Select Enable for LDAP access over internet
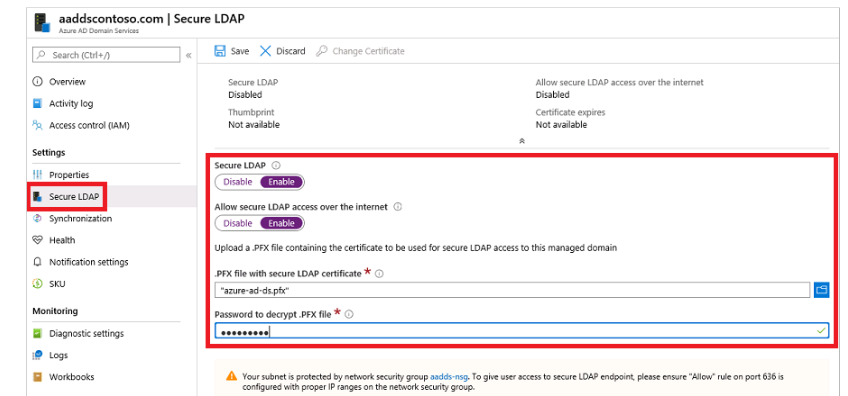 click(281, 223)
